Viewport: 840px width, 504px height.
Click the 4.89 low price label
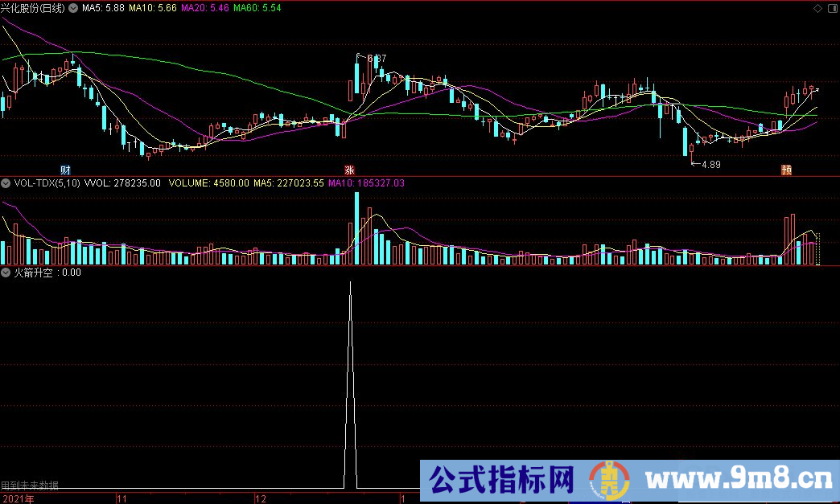(x=711, y=165)
